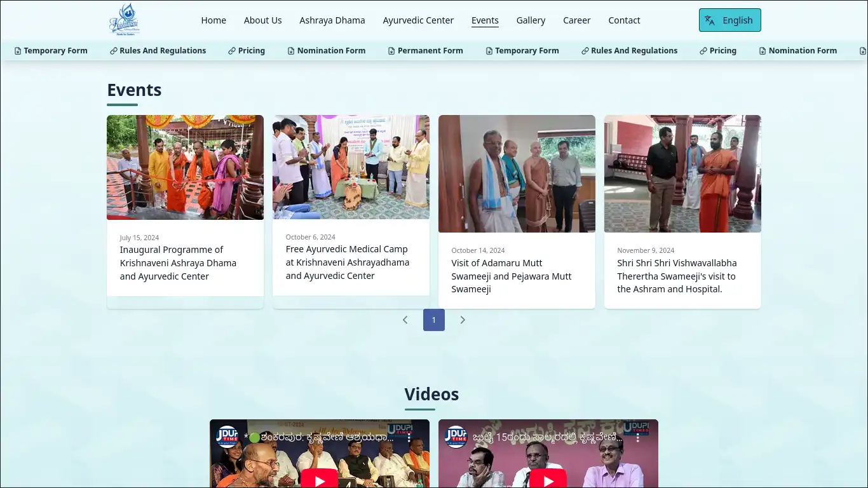This screenshot has height=488, width=868.
Task: Go to next events page arrow
Action: coord(463,320)
